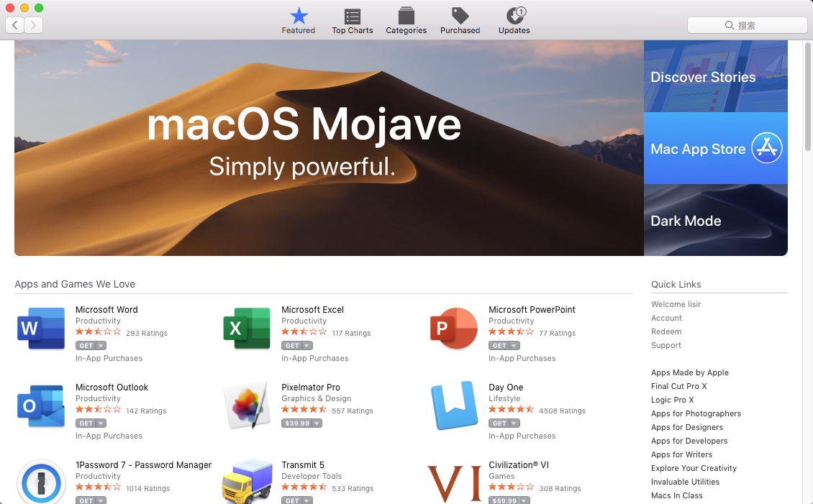Click the Civilization VI app icon
This screenshot has width=813, height=504.
pyautogui.click(x=454, y=484)
